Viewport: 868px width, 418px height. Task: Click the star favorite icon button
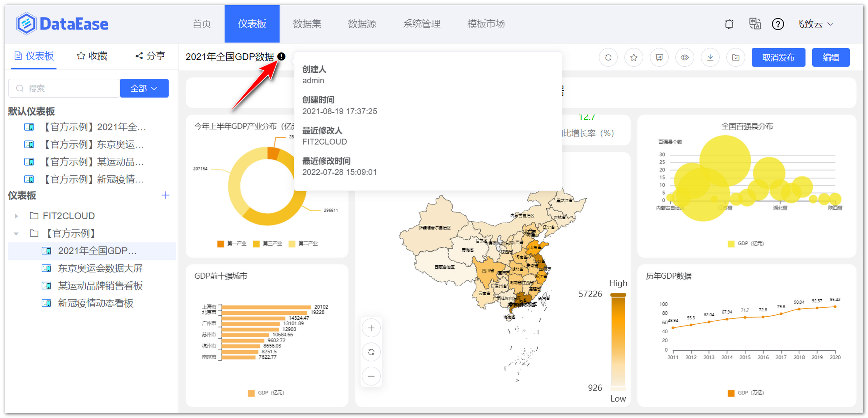click(634, 58)
